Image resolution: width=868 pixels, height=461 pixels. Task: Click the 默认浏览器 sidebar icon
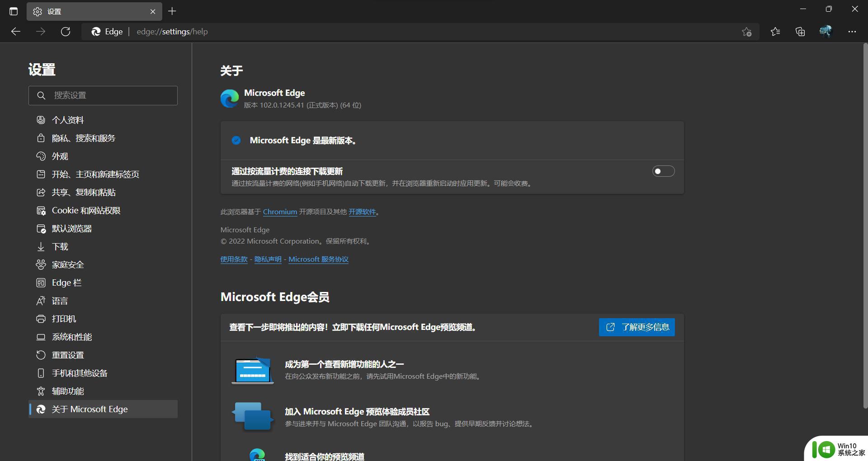tap(41, 229)
